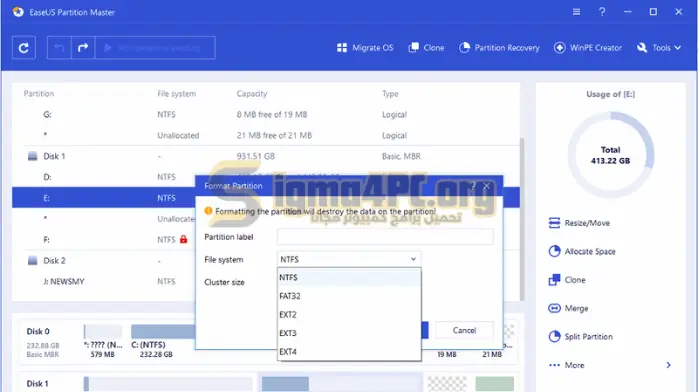Expand the Tools dropdown
Screen dimensions: 698x392
pyautogui.click(x=659, y=48)
